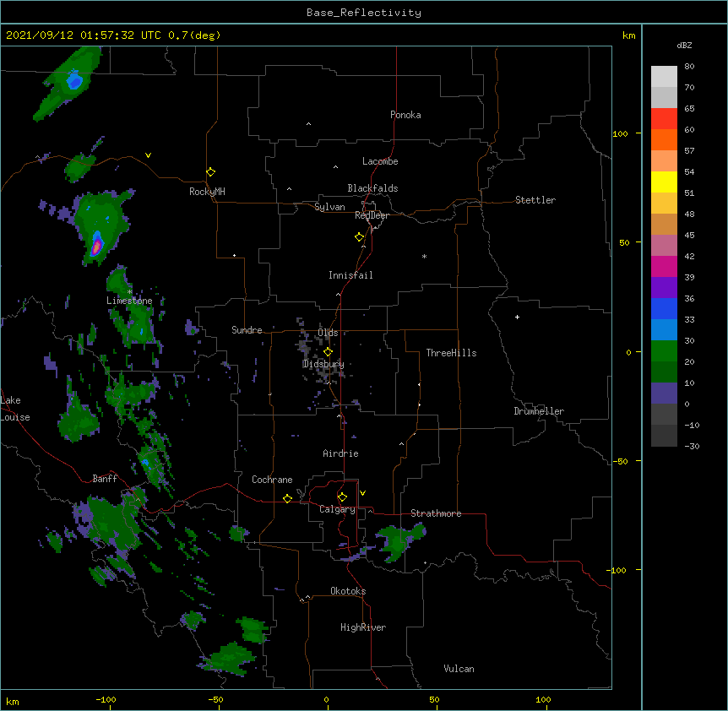Screen dimensions: 728x711
Task: Click the dBZ legend heading
Action: click(x=684, y=45)
